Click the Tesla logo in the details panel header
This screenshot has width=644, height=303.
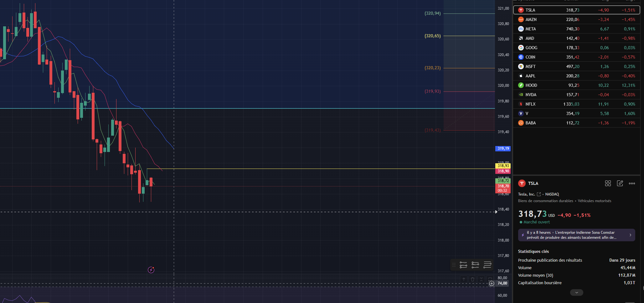(522, 183)
